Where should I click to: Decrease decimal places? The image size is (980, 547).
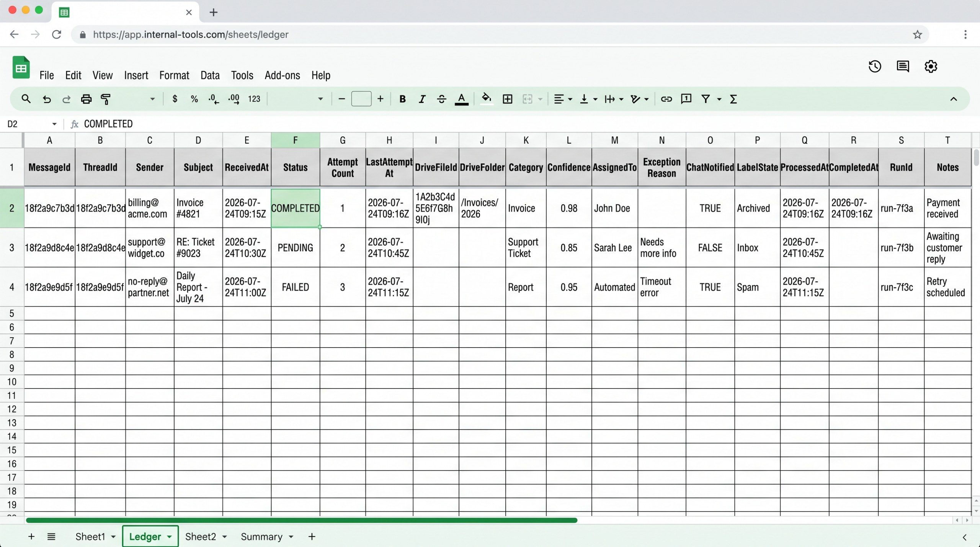click(x=214, y=99)
